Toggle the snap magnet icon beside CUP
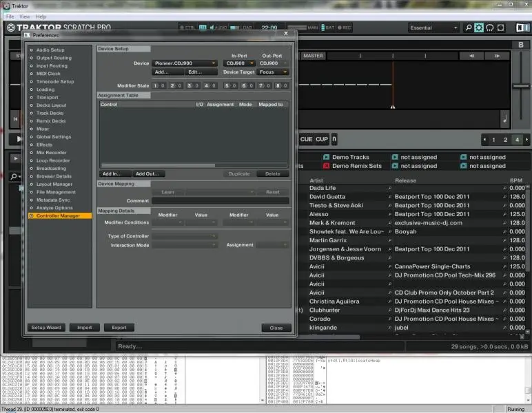Screen dimensions: 532x413 (x=335, y=139)
